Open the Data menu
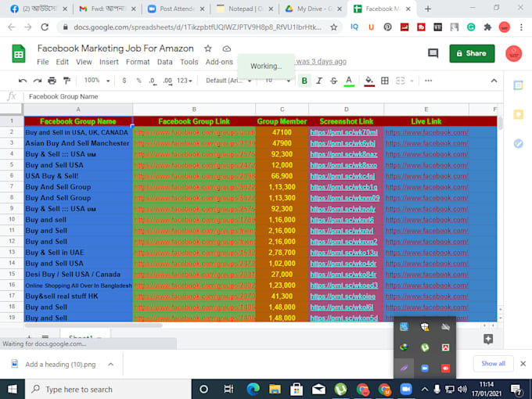 pyautogui.click(x=165, y=62)
